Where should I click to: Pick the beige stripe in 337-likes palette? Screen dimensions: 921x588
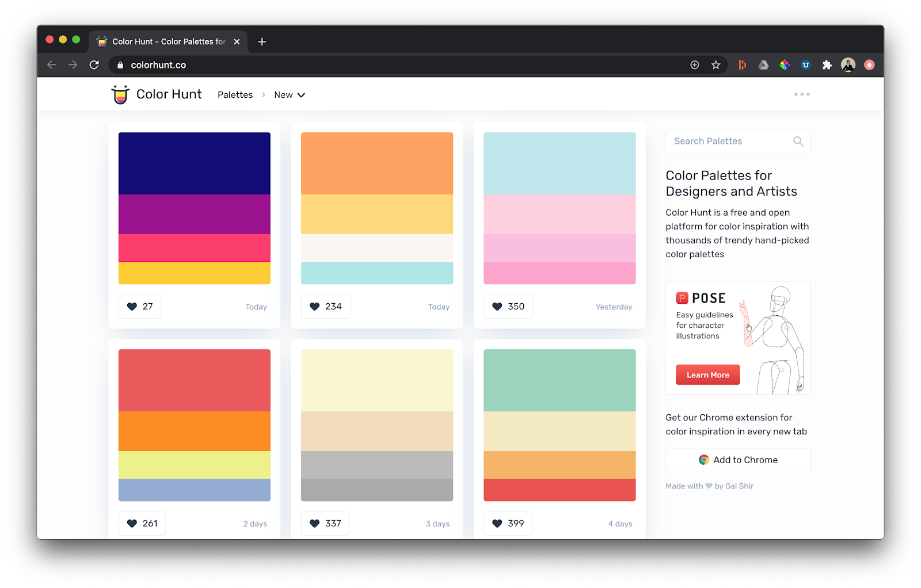pos(377,432)
